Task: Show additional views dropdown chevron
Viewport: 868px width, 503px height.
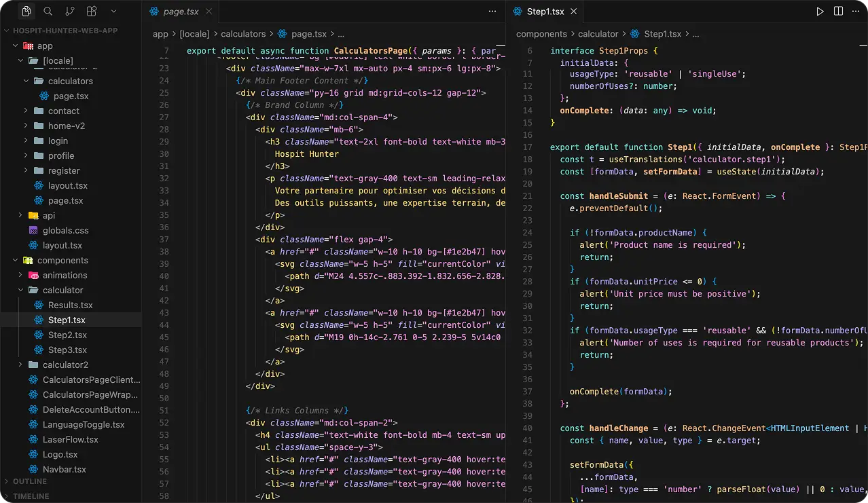Action: (x=113, y=12)
